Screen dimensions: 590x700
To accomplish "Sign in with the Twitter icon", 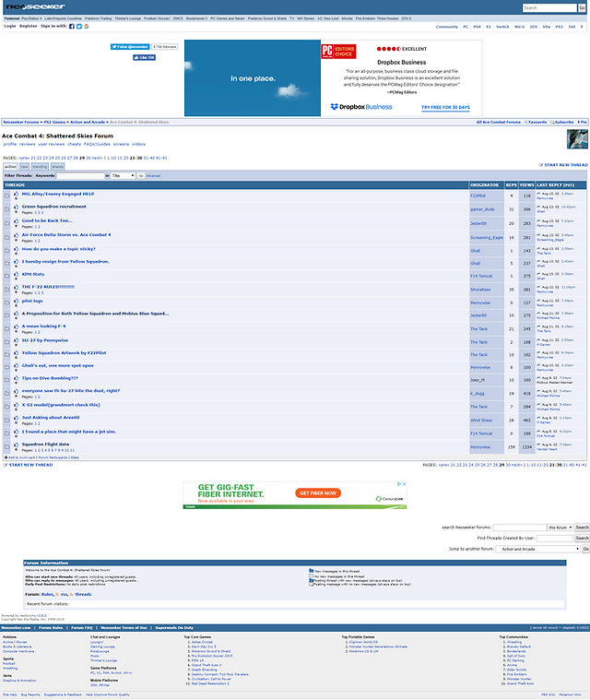I will (x=79, y=27).
